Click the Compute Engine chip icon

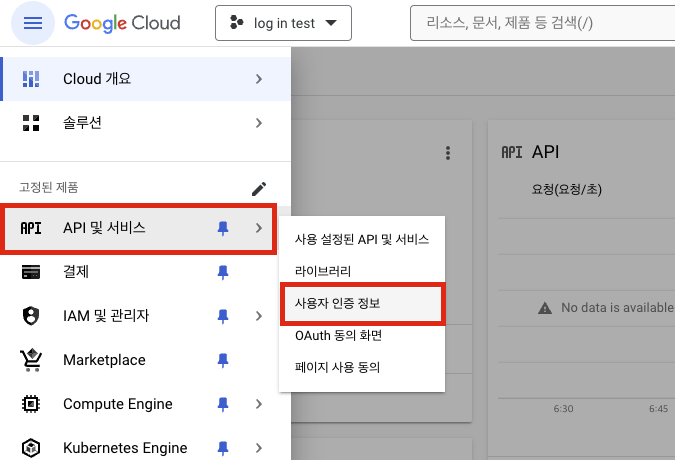point(31,404)
